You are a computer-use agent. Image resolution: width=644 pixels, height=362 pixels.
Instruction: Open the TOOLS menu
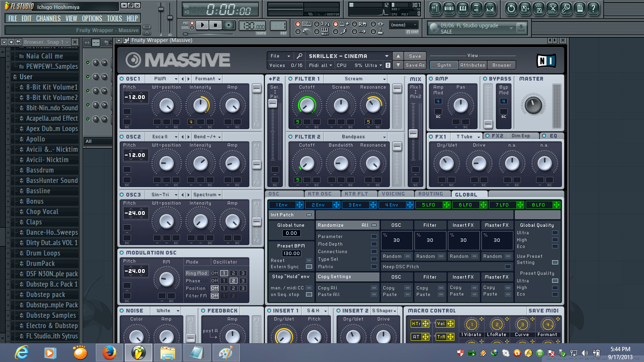coord(114,18)
